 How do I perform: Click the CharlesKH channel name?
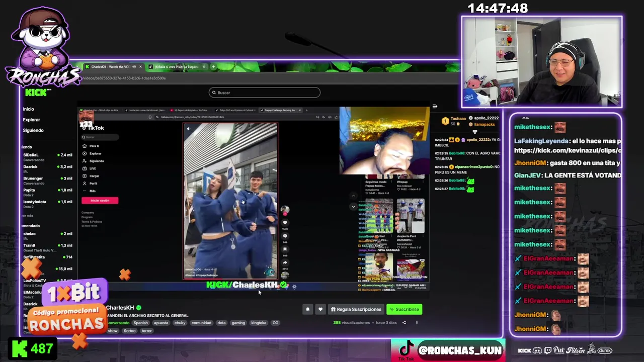click(120, 308)
